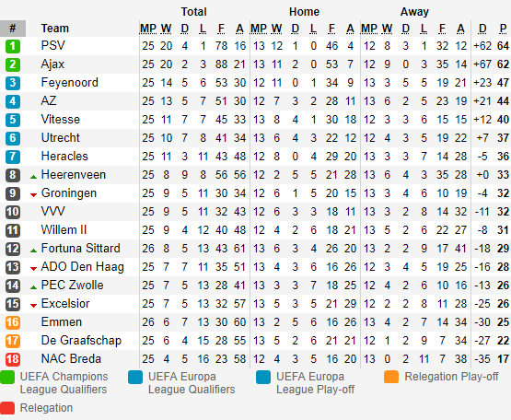The image size is (511, 420).
Task: Select the Home section header
Action: point(304,12)
